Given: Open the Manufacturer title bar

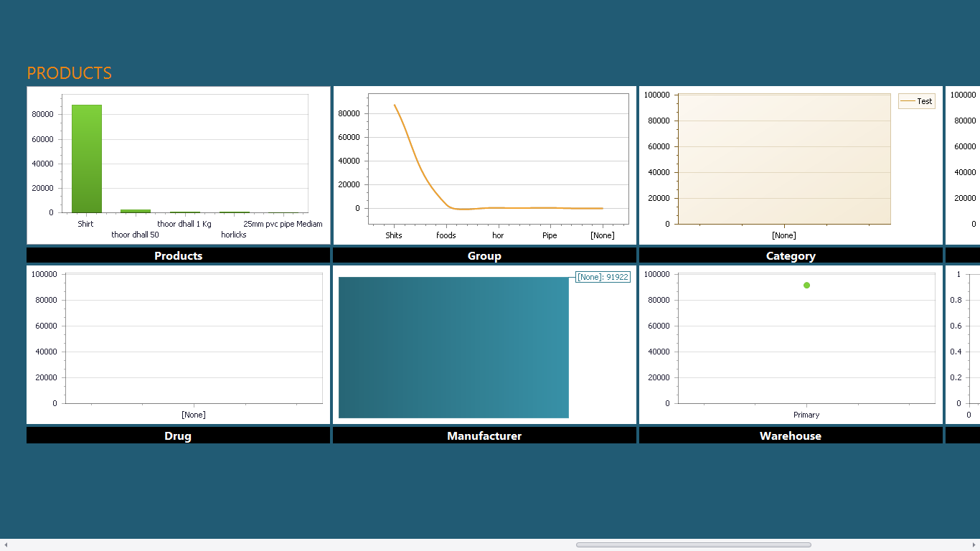Looking at the screenshot, I should click(484, 435).
